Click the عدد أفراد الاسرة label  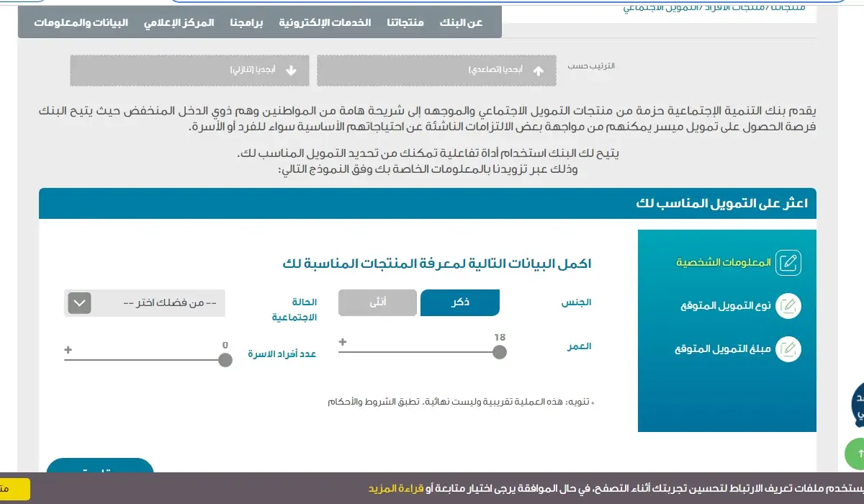[x=282, y=354]
